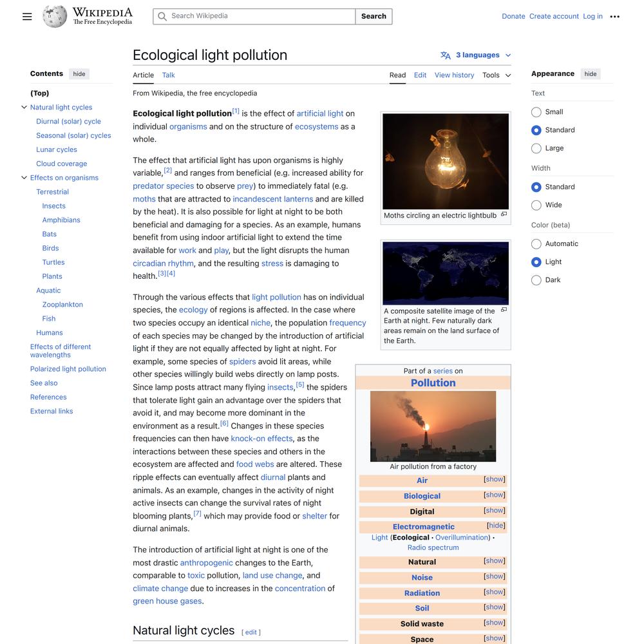Viewport: 644px width, 644px height.
Task: Open the hamburger main menu
Action: click(27, 17)
